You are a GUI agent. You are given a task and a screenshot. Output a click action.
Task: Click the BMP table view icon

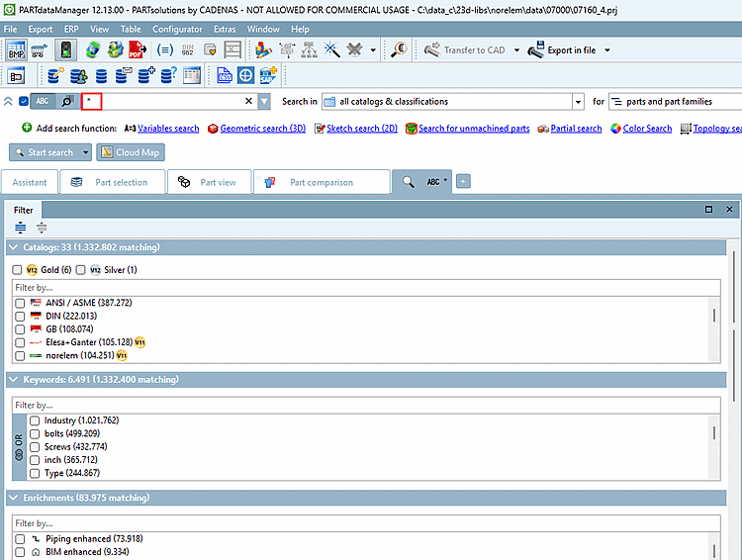pos(16,49)
